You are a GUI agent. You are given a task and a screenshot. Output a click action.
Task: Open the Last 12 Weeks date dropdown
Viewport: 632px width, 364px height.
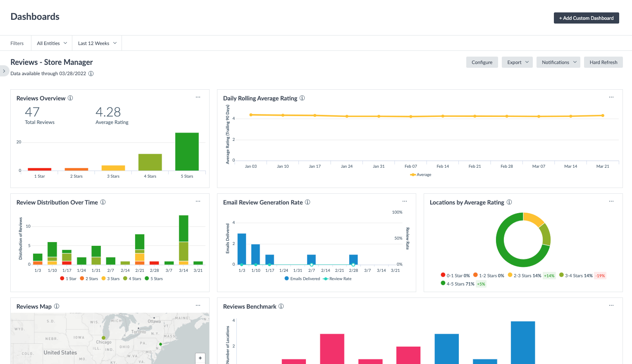(x=97, y=43)
